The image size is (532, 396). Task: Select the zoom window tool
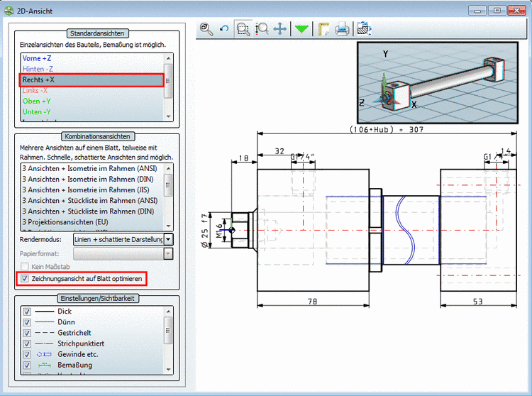pos(243,29)
